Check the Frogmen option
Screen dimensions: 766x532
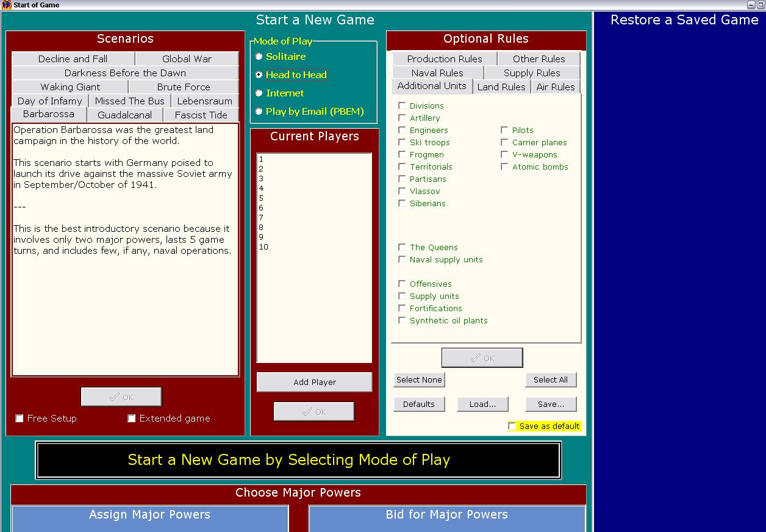coord(402,154)
